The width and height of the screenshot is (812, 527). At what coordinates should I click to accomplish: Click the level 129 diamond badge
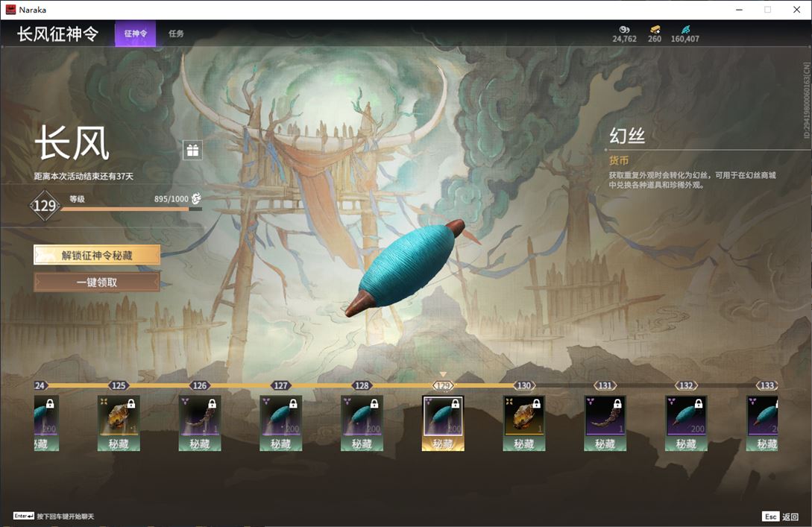coord(45,206)
